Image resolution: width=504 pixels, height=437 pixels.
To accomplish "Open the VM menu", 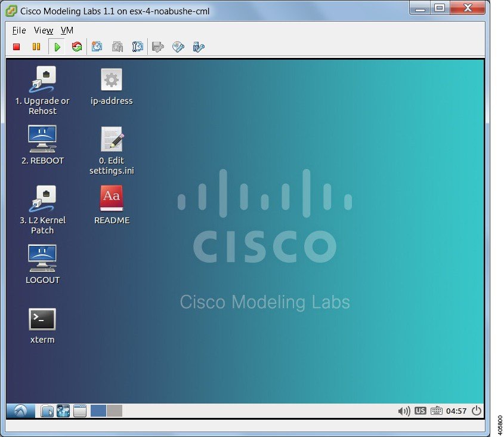I will [67, 30].
